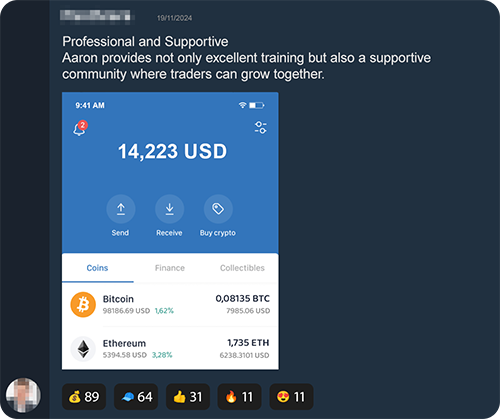Click the 14,223 USD total balance

click(172, 151)
